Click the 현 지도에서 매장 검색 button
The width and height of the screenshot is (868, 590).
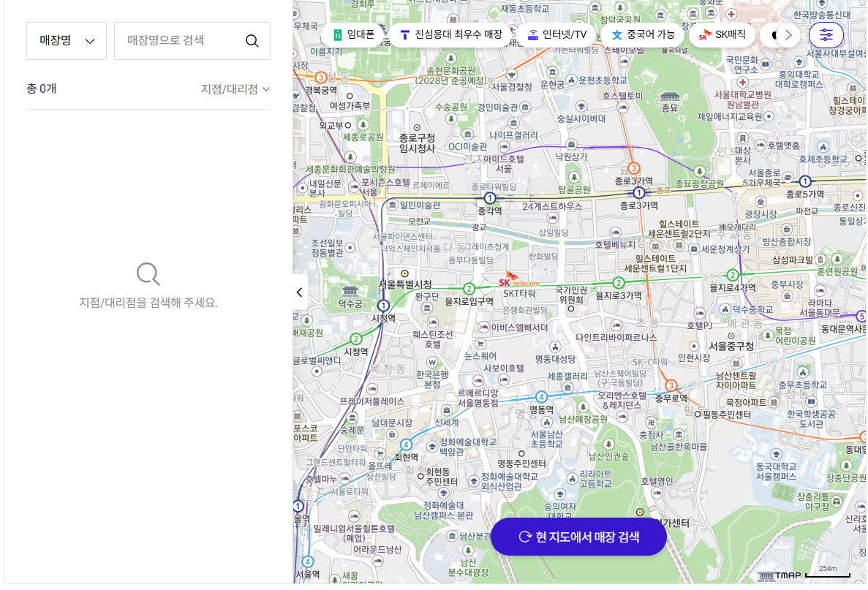[578, 537]
